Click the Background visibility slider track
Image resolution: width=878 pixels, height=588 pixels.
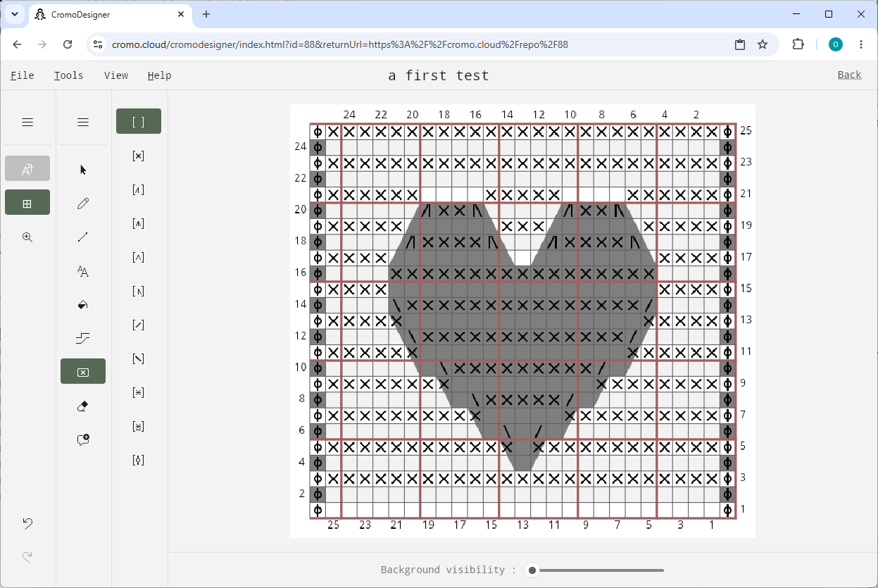pos(598,570)
